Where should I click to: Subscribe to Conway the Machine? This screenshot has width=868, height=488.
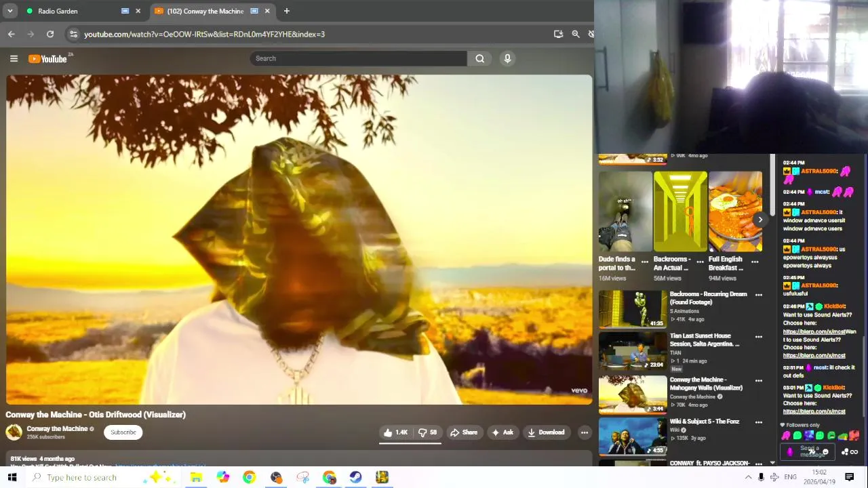[123, 432]
